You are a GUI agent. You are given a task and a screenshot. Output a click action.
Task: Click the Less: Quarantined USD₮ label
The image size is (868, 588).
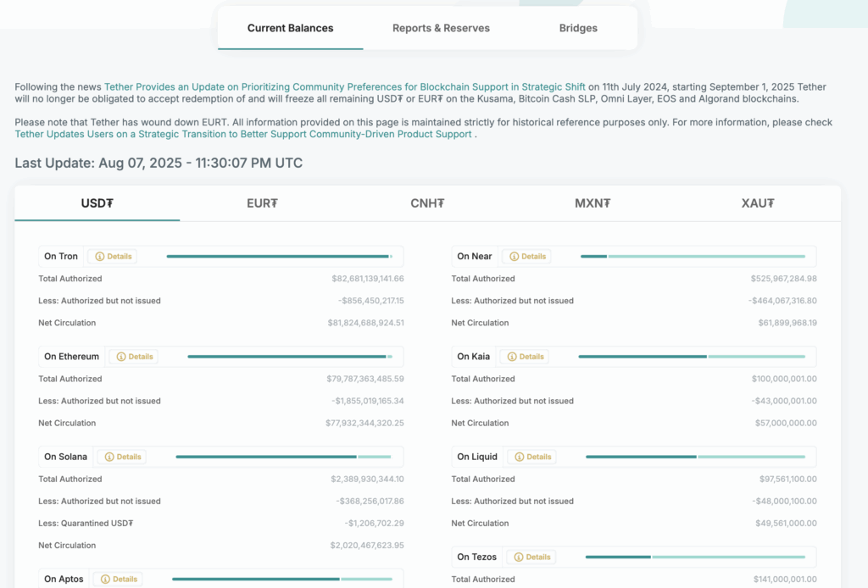86,524
